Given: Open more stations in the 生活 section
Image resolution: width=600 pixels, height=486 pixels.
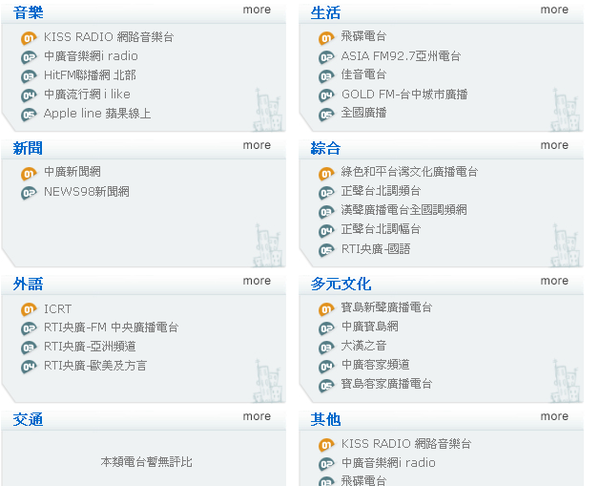Looking at the screenshot, I should pyautogui.click(x=554, y=10).
